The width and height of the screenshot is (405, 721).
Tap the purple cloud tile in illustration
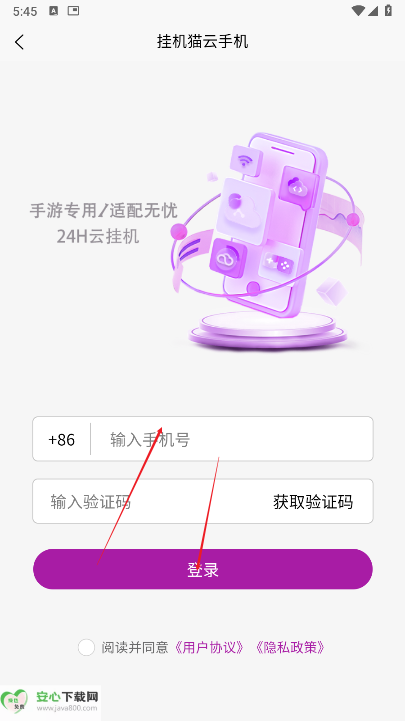coord(228,258)
